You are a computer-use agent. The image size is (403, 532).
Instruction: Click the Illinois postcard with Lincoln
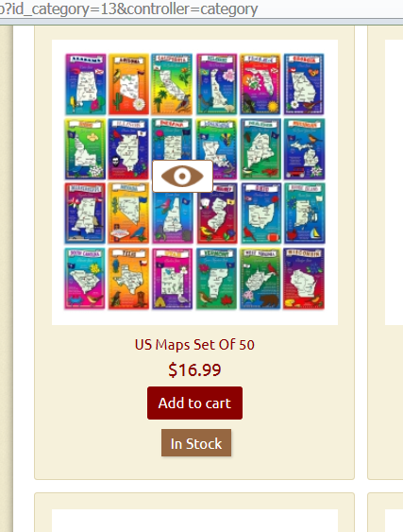pos(128,149)
